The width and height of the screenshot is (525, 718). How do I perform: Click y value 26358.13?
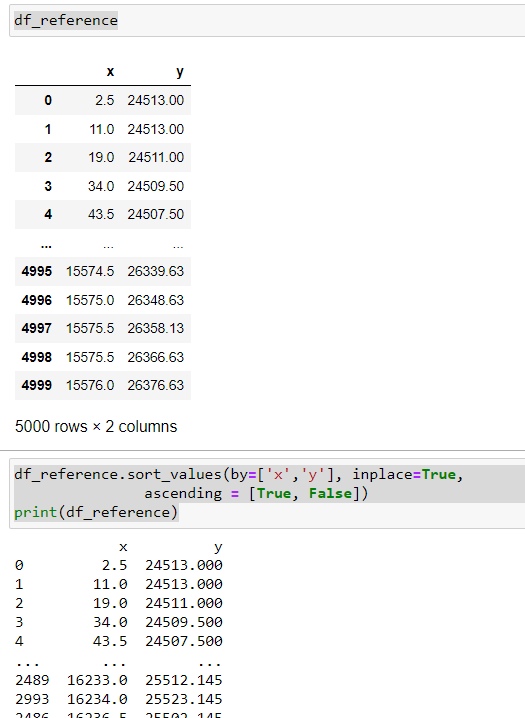click(156, 328)
